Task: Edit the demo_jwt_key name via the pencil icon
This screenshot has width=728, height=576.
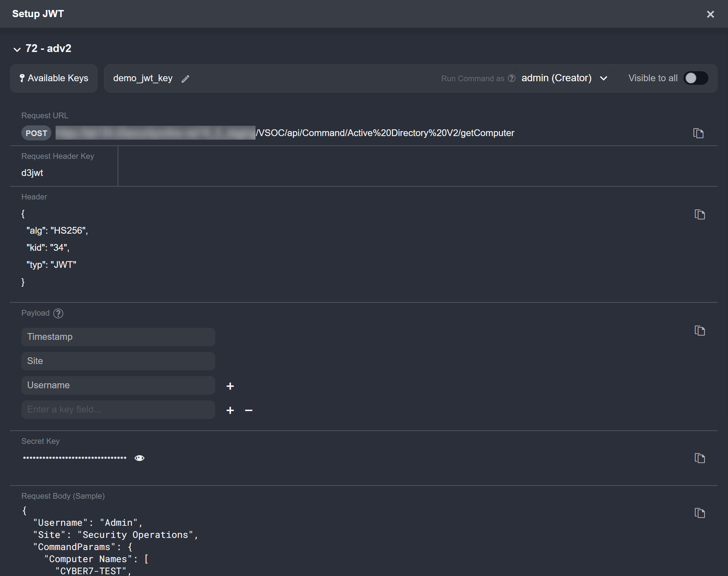Action: point(185,79)
